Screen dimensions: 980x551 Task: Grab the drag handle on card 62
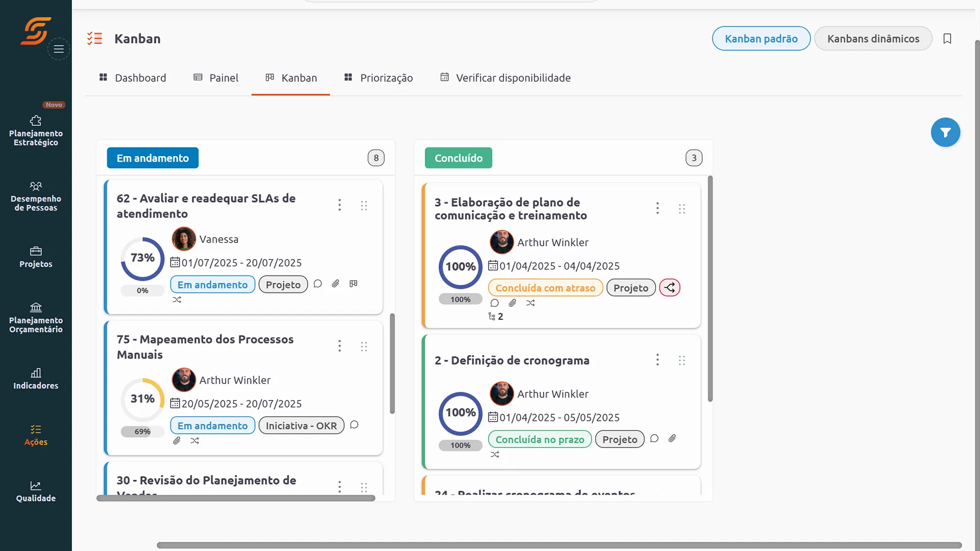pyautogui.click(x=364, y=206)
